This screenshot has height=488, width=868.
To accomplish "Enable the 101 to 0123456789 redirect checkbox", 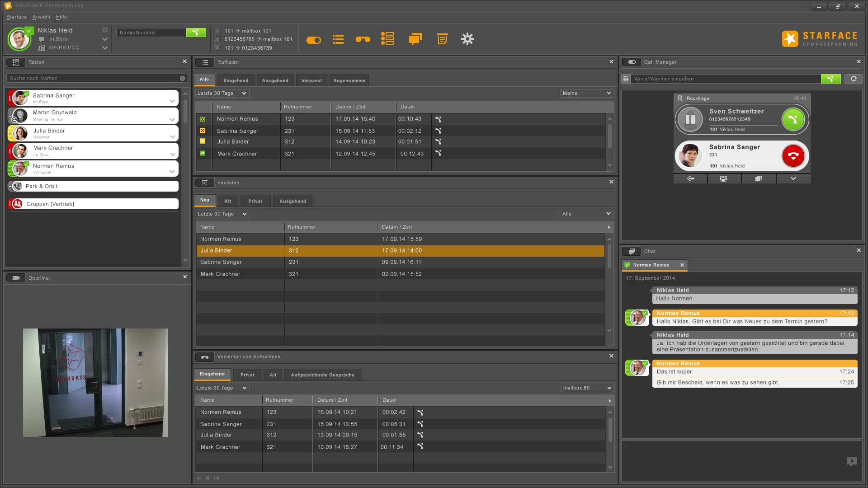I will [x=218, y=48].
